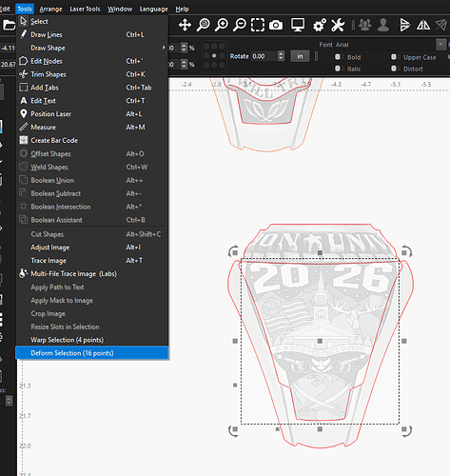Expand the Draw Shape submenu arrow

point(164,48)
